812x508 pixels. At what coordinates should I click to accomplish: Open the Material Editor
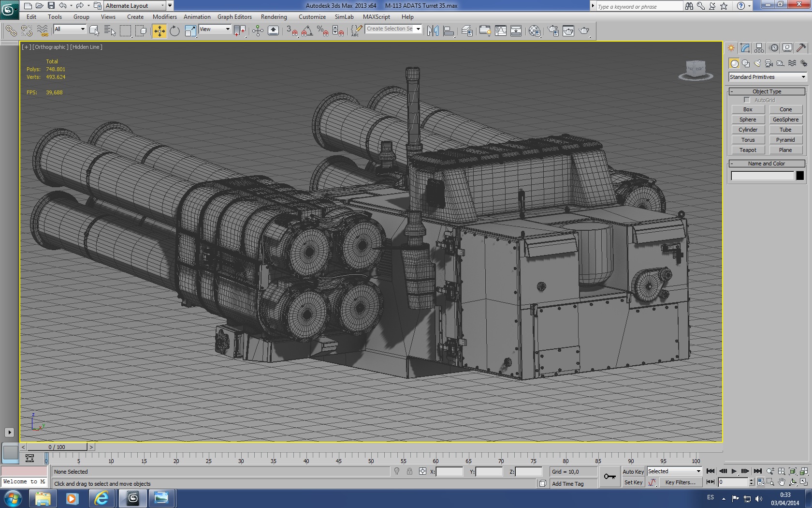534,31
